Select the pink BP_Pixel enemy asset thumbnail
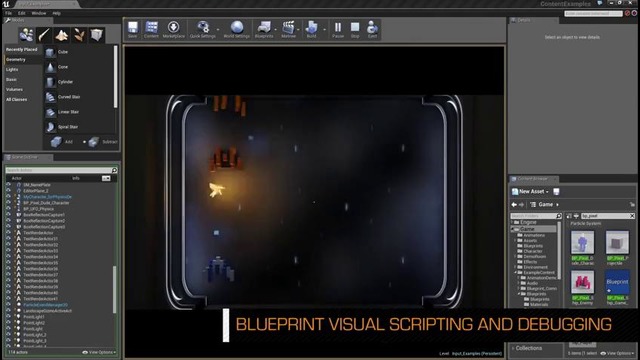Image resolution: width=640 pixels, height=360 pixels. pyautogui.click(x=582, y=282)
